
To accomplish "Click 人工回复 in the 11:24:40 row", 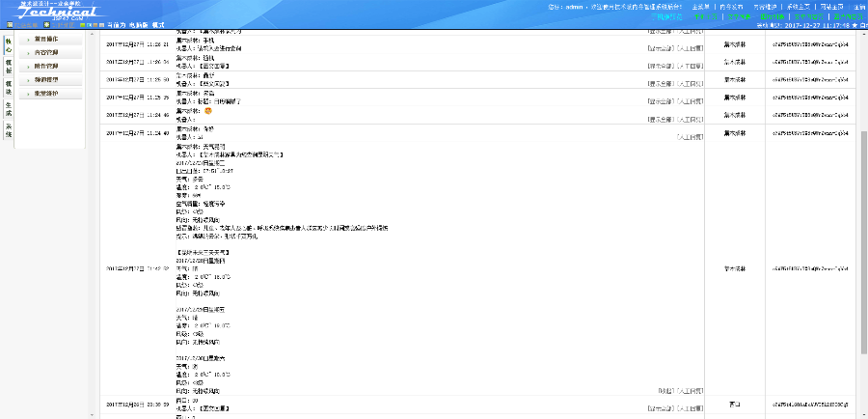I will click(690, 138).
